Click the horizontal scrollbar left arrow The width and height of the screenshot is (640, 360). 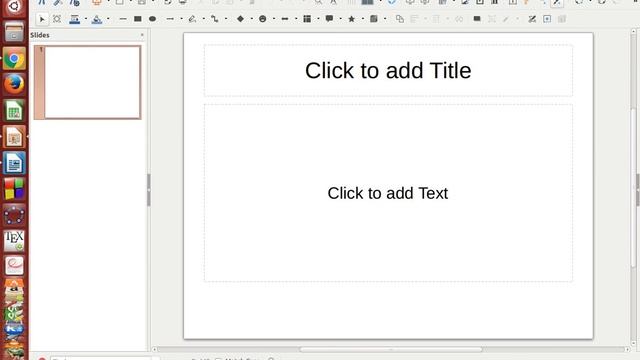coord(154,349)
